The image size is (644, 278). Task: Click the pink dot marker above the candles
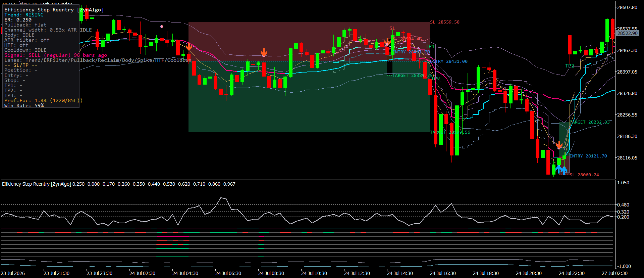pyautogui.click(x=162, y=27)
